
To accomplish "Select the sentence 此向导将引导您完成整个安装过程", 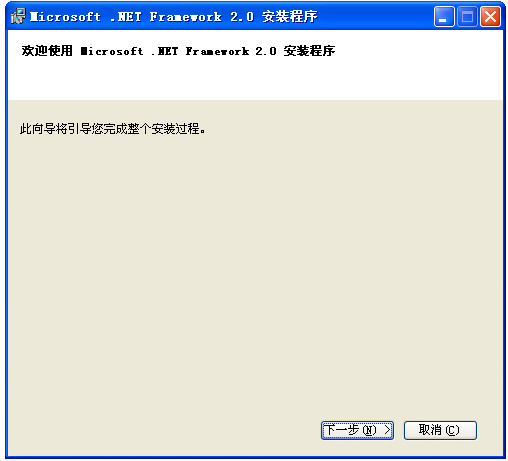I will tap(112, 129).
